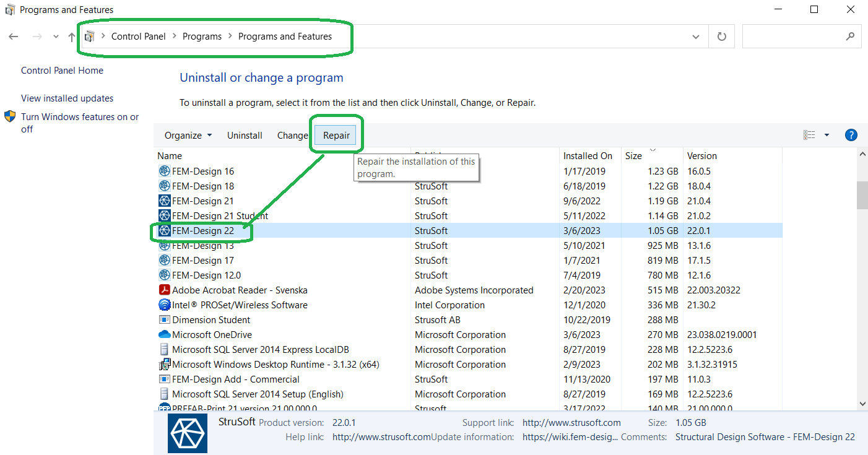Open Control Panel Home link
The width and height of the screenshot is (868, 455).
62,71
